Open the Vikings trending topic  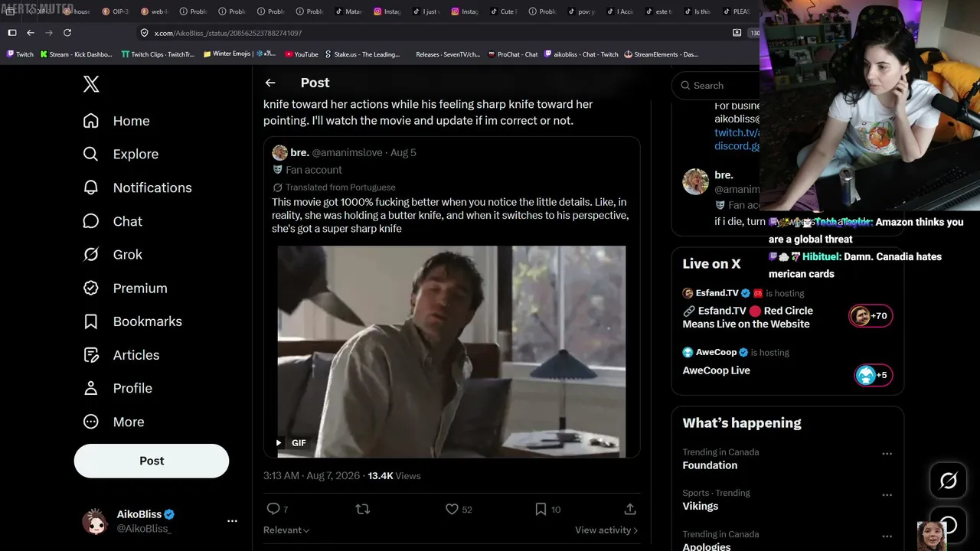[x=700, y=506]
